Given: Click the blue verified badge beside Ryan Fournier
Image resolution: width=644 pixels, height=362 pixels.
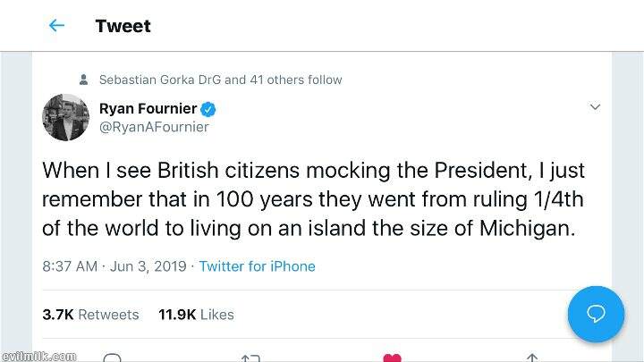Looking at the screenshot, I should 208,109.
